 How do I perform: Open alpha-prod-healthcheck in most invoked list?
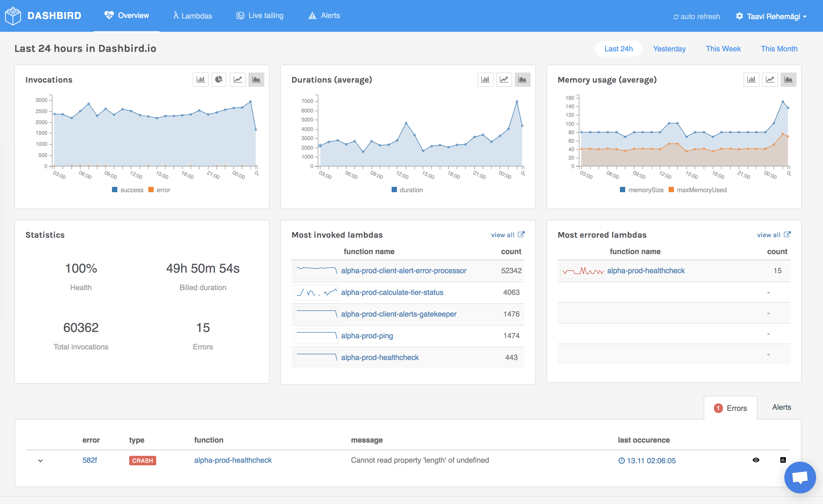click(x=380, y=357)
